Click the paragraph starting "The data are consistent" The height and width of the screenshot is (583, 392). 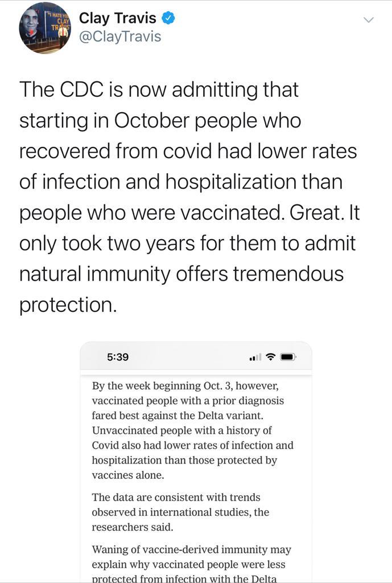tap(180, 512)
